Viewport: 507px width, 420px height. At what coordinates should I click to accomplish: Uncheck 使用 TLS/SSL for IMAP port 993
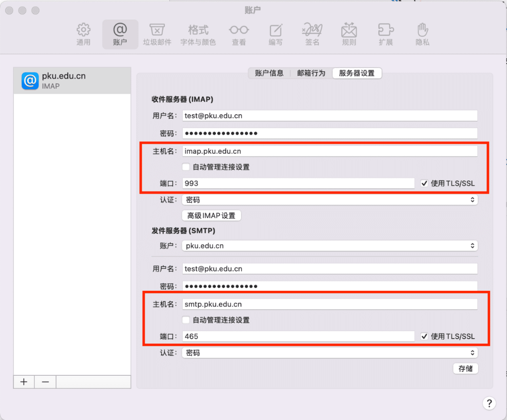pos(424,183)
